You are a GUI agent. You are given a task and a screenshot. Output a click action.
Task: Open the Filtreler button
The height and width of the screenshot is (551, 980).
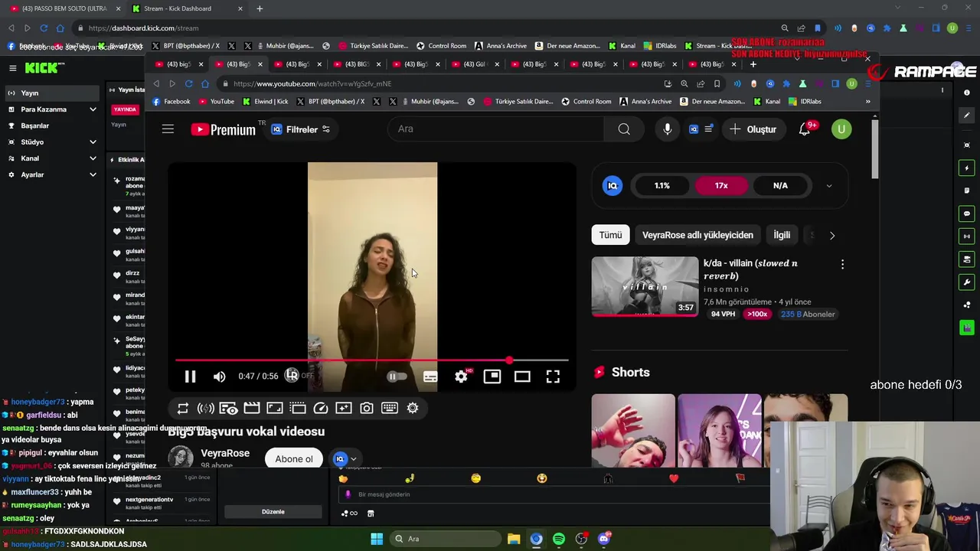300,129
